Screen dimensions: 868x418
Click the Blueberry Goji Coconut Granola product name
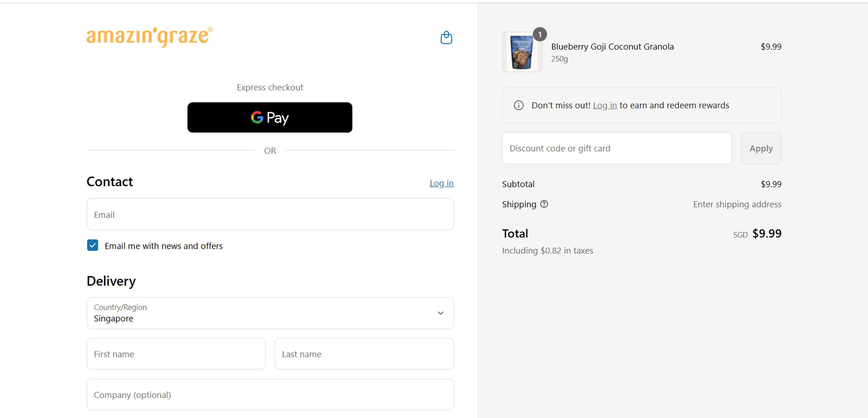pos(612,47)
